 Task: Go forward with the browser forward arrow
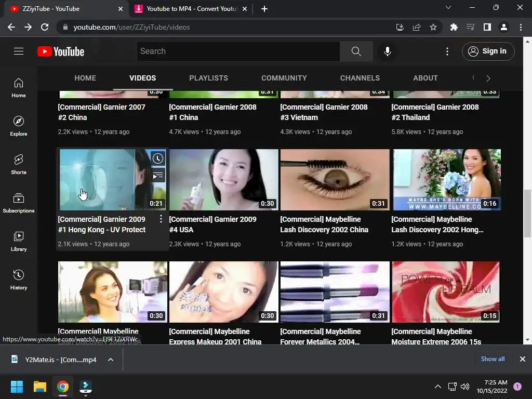[x=28, y=27]
